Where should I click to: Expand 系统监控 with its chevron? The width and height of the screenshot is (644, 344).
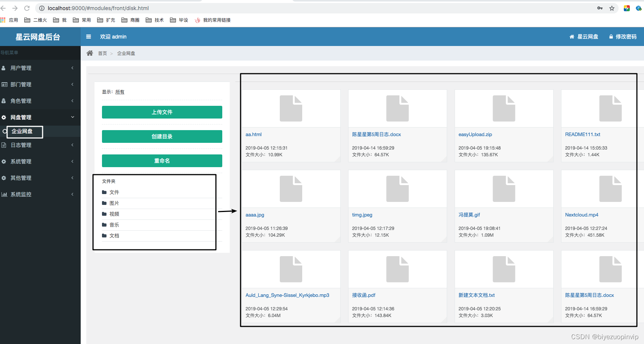pos(72,194)
